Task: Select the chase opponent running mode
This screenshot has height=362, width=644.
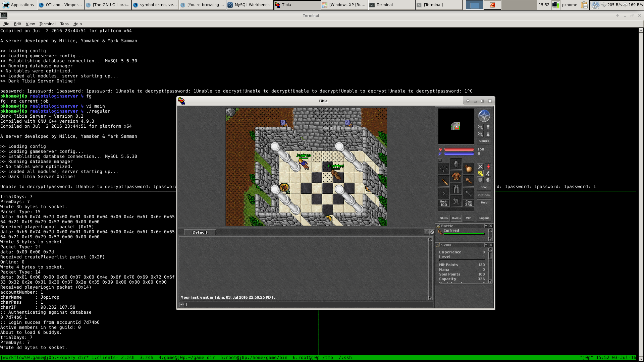Action: [x=488, y=173]
